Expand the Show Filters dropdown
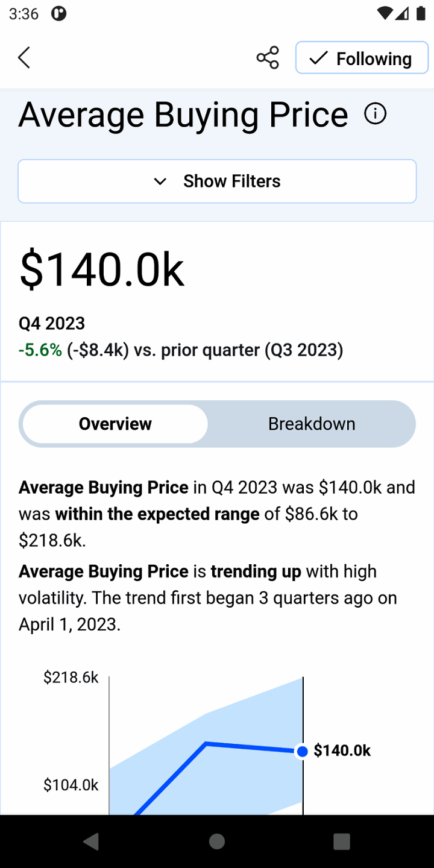 (x=217, y=181)
